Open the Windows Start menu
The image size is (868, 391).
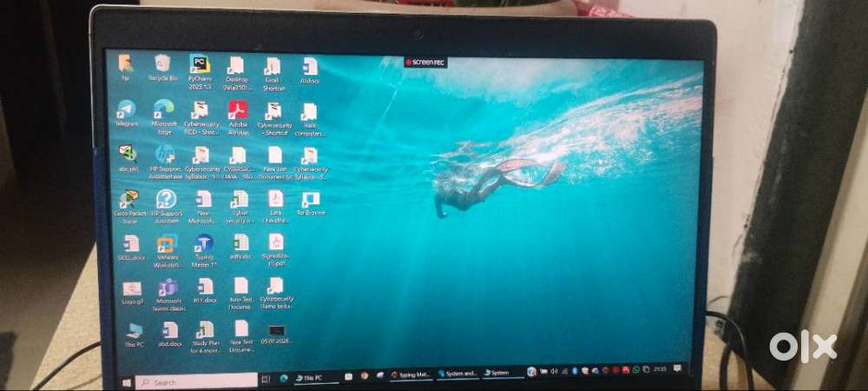[126, 382]
